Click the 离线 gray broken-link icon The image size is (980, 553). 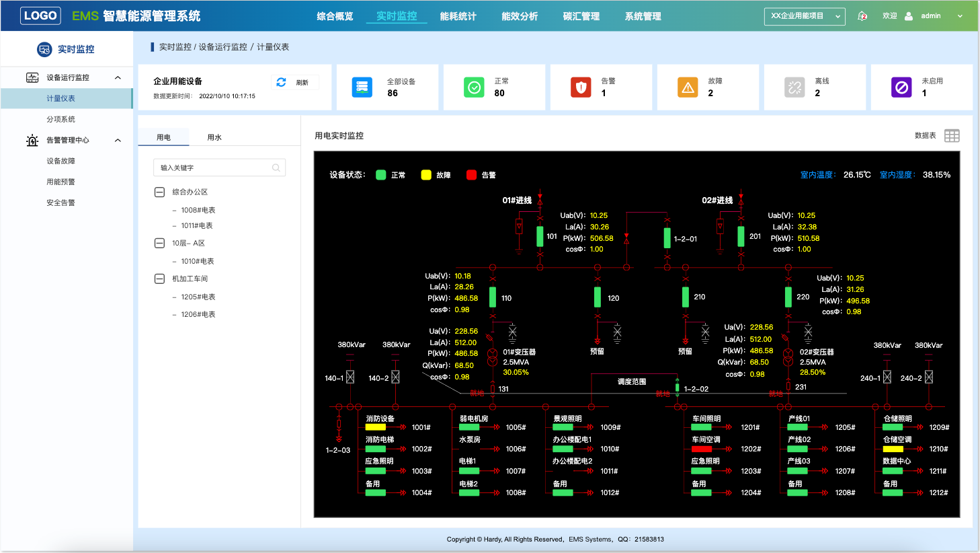(x=794, y=87)
